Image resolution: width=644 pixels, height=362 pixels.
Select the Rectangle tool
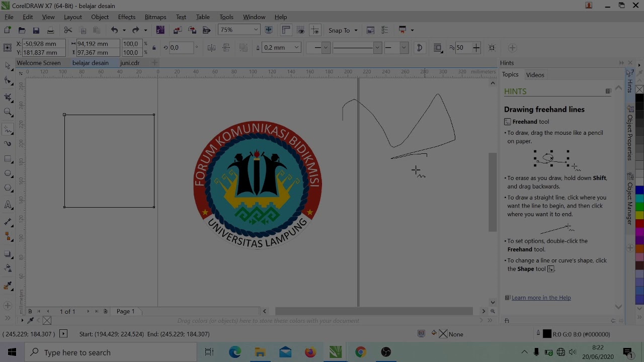click(8, 159)
